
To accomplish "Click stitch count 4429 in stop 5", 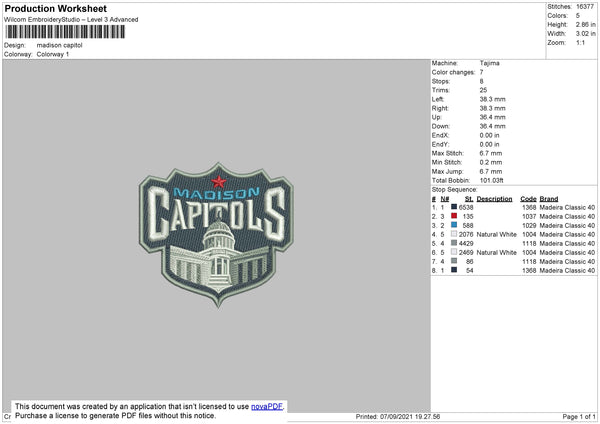I will [x=466, y=243].
